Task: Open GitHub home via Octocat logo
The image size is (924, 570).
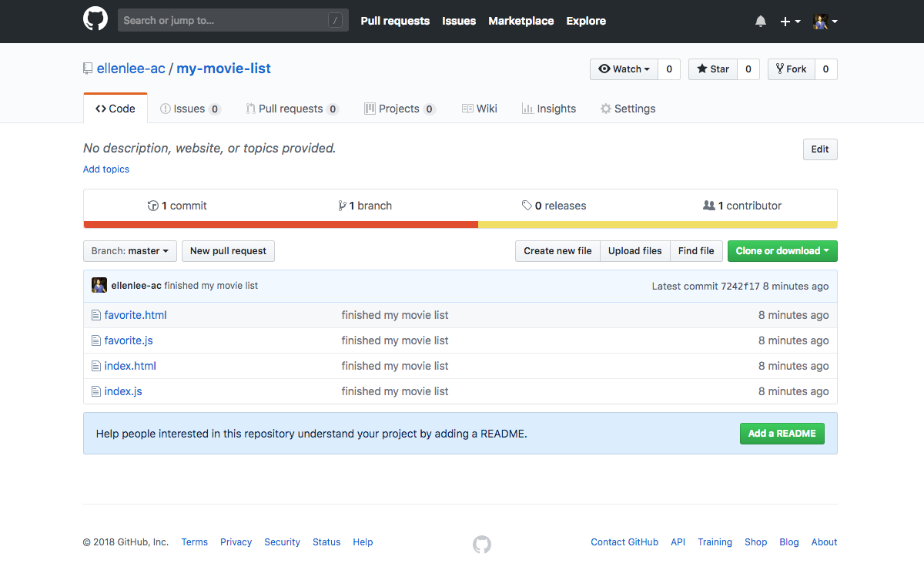Action: [x=95, y=19]
